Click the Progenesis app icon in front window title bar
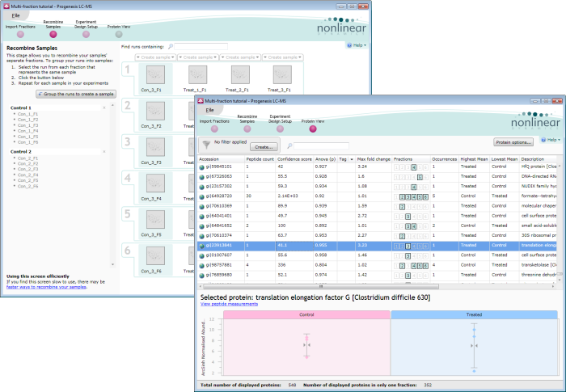 point(201,101)
